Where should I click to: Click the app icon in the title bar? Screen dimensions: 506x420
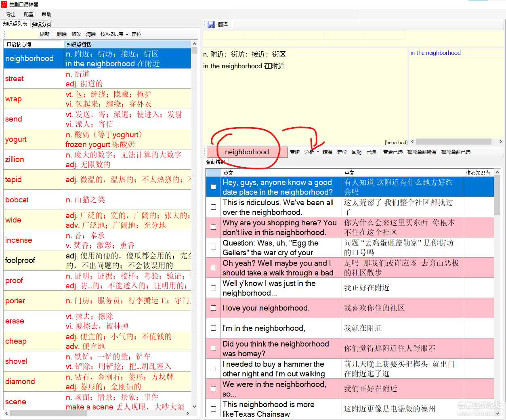(x=4, y=4)
